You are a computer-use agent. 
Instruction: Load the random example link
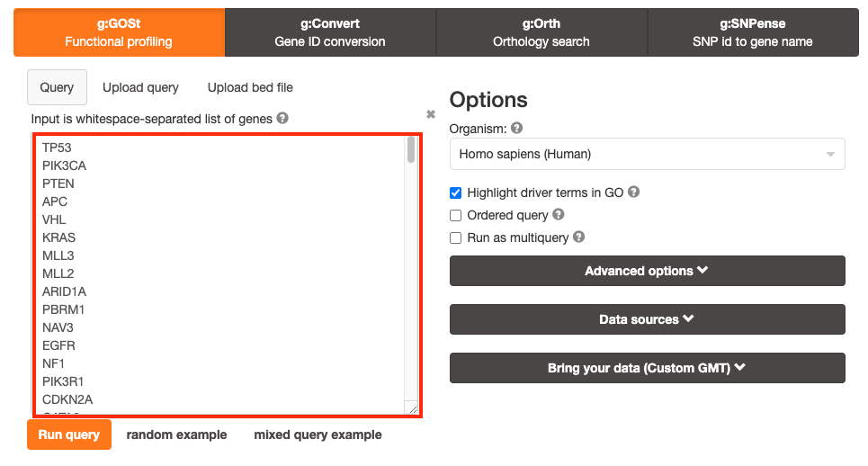[176, 435]
